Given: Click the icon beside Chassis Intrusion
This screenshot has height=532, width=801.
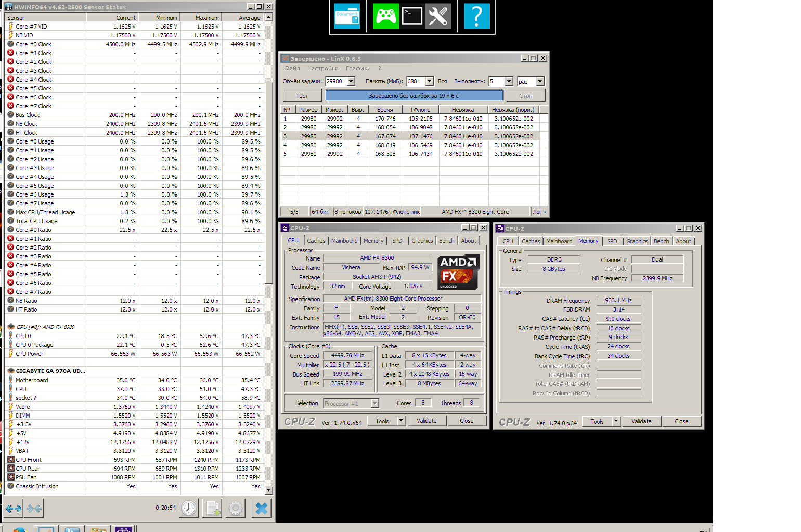Looking at the screenshot, I should (10, 486).
